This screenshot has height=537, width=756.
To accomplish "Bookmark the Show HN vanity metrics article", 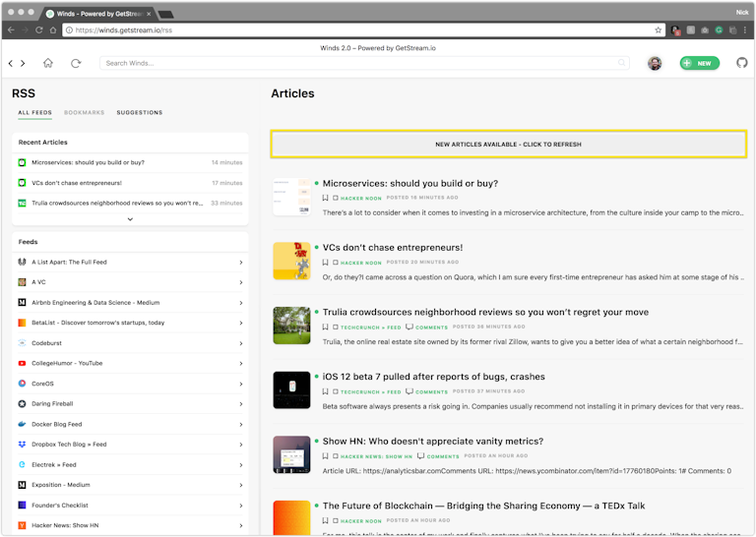I will (326, 455).
